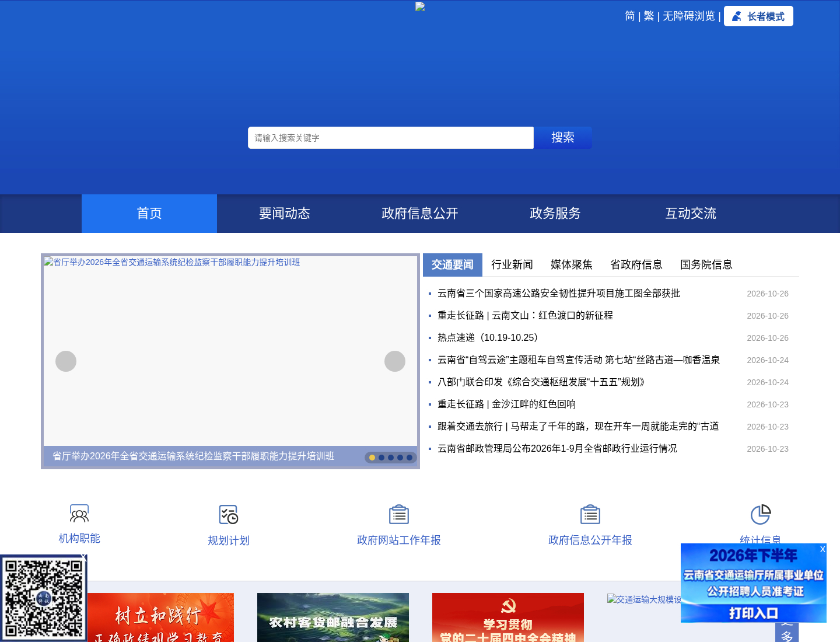Enable 长者模式 elder mode
The width and height of the screenshot is (840, 642).
758,16
